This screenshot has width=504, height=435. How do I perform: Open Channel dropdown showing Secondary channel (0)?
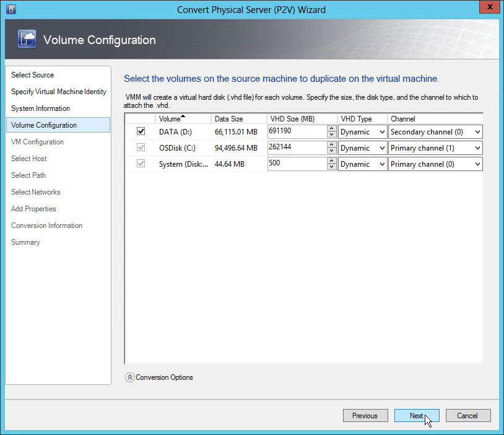click(435, 131)
